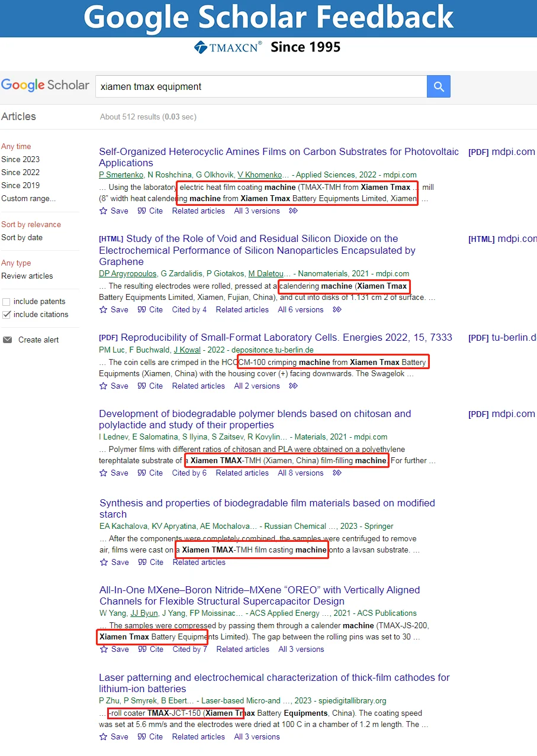This screenshot has height=756, width=537.
Task: Click Related articles under modified starch result
Action: click(x=199, y=562)
